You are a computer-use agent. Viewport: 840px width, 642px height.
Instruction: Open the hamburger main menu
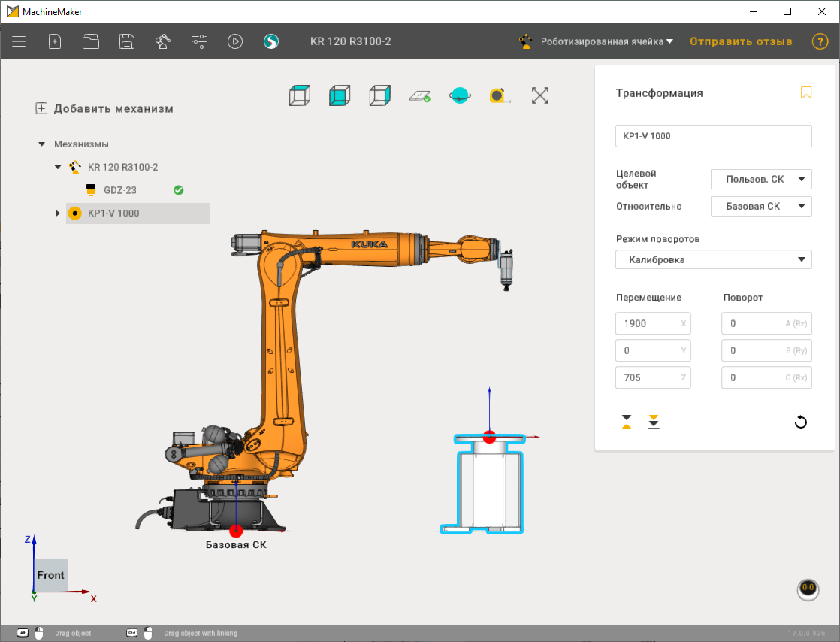click(x=19, y=42)
